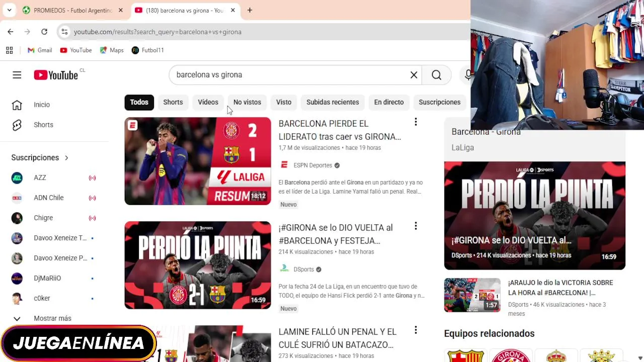Open options menu for DSports GIRONA video
Viewport: 644px width, 362px height.
(416, 226)
